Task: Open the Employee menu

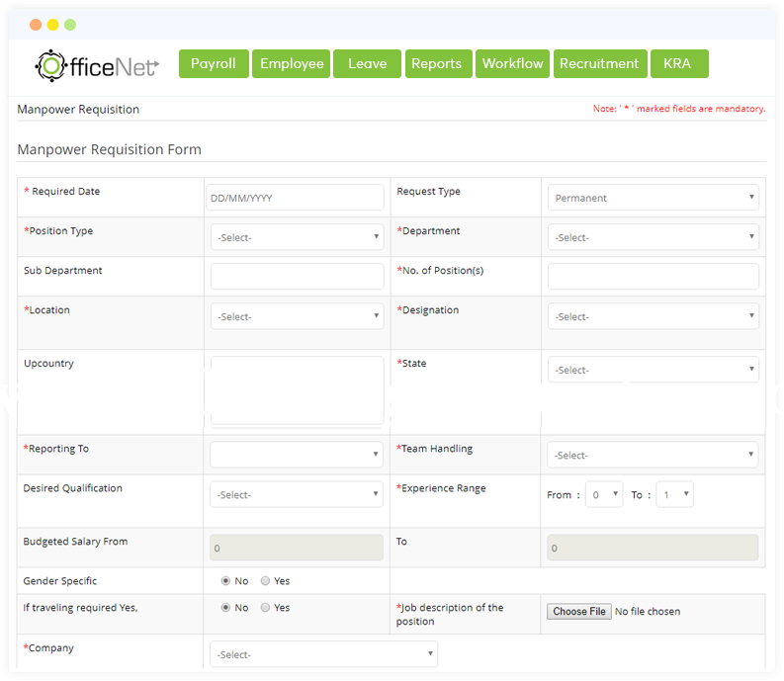Action: (292, 63)
